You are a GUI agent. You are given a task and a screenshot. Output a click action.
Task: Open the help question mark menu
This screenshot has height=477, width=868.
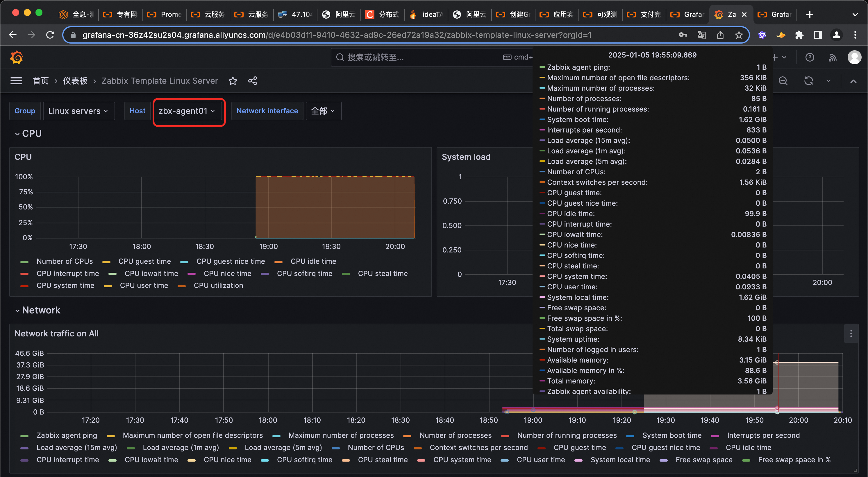pyautogui.click(x=810, y=57)
